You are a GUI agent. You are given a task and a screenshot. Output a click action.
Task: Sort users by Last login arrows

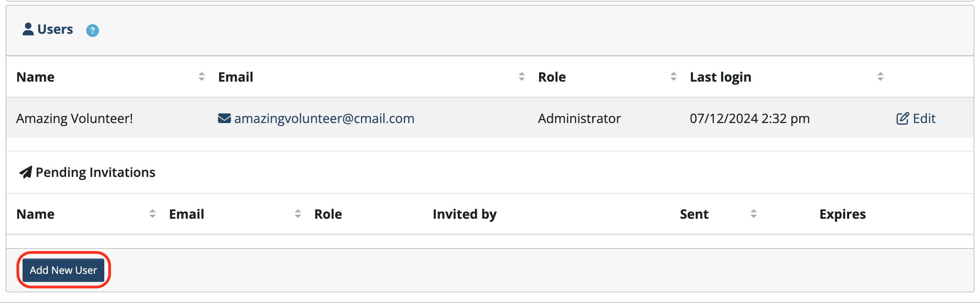[881, 76]
